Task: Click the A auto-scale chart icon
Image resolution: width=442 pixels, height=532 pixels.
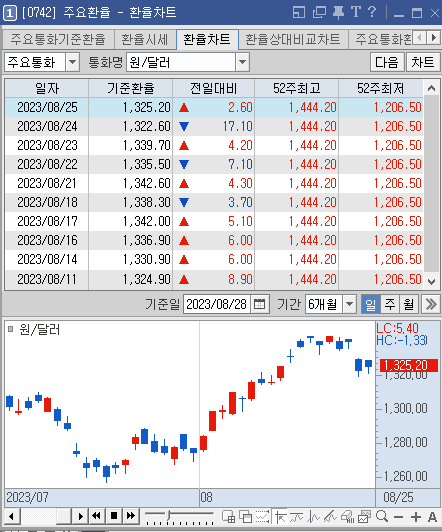Action: point(432,517)
